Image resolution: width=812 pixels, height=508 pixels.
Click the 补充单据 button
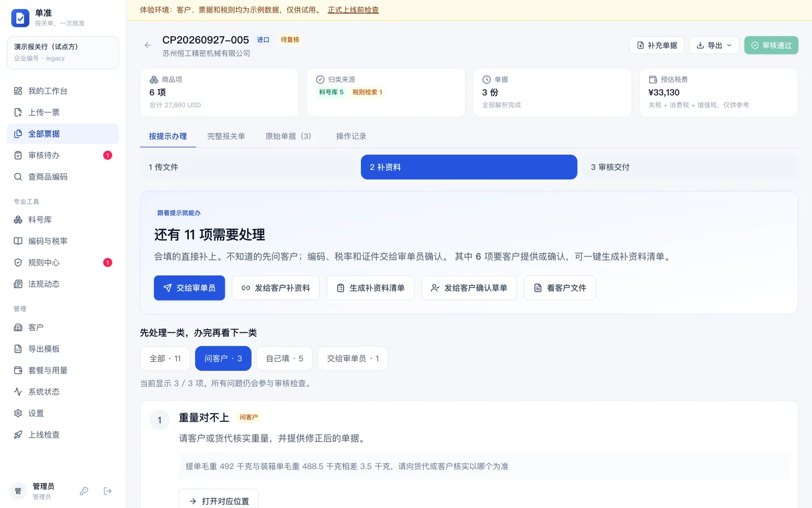(x=657, y=45)
